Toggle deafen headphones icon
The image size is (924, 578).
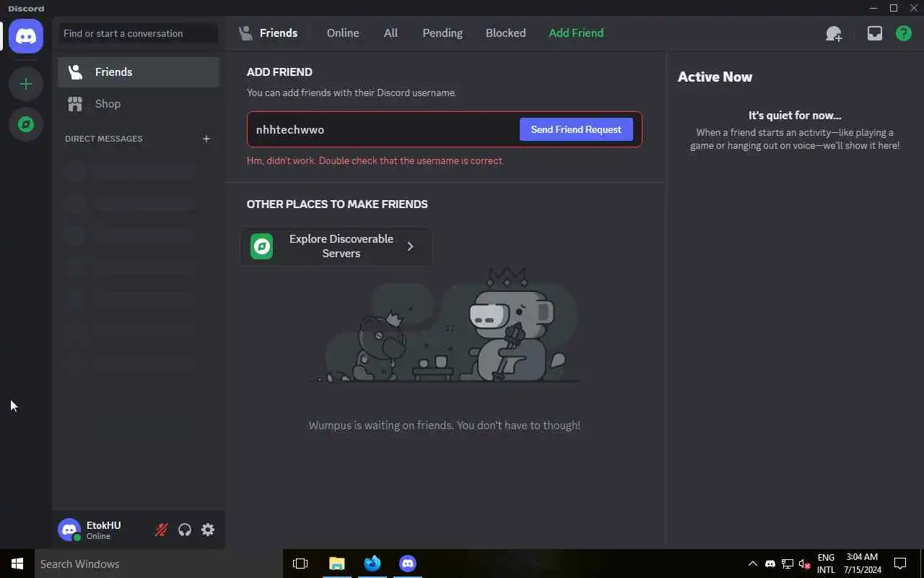coord(185,530)
